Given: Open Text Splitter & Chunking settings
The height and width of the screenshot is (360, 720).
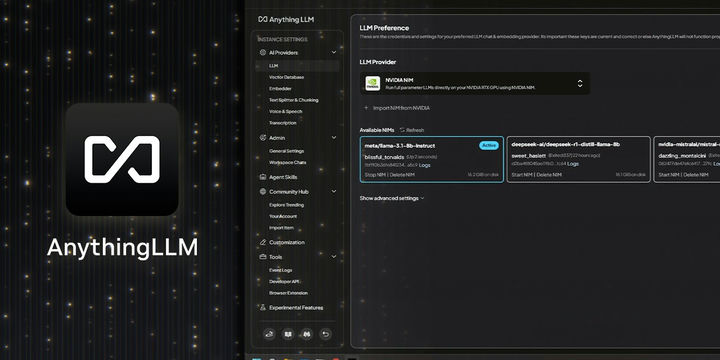Looking at the screenshot, I should point(293,100).
